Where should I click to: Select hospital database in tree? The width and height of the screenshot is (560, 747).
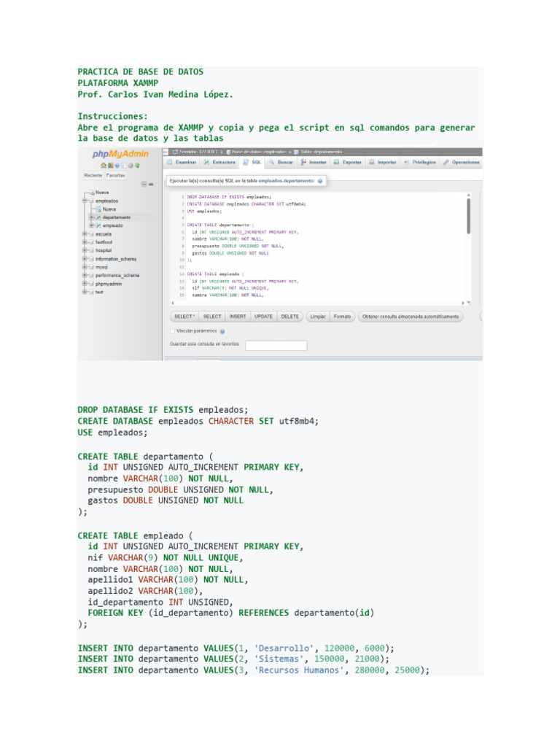(104, 250)
